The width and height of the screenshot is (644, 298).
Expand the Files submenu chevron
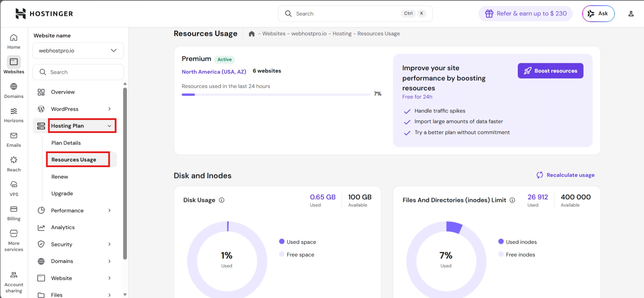pos(109,295)
